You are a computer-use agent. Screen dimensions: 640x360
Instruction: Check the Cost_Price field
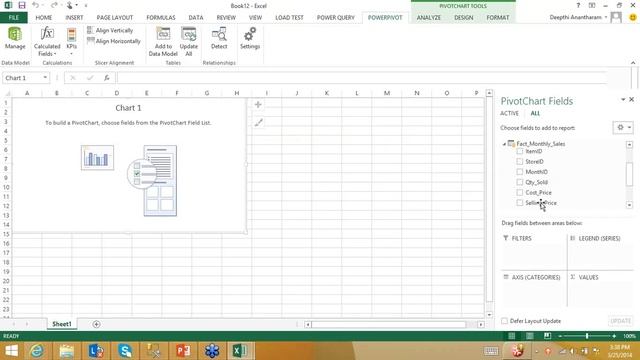(520, 192)
